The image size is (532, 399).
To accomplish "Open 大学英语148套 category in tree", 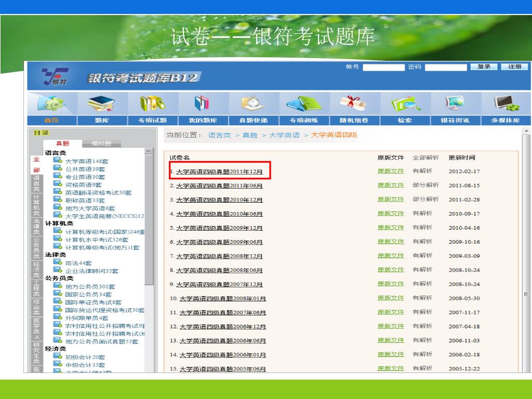I will pyautogui.click(x=87, y=161).
